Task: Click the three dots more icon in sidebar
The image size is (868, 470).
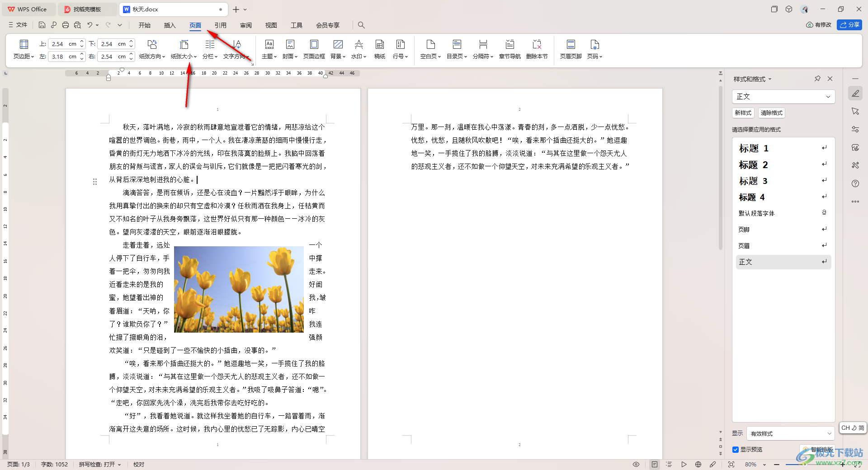Action: [x=855, y=202]
